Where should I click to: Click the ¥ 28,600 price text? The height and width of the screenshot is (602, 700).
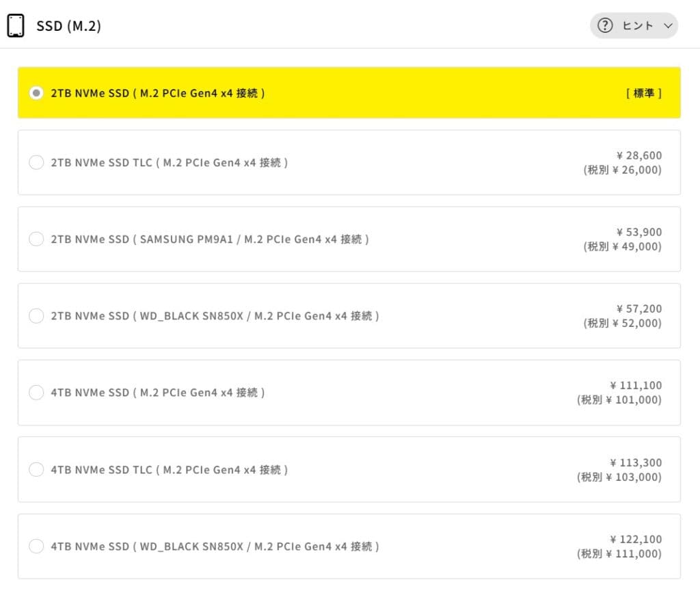(x=638, y=156)
